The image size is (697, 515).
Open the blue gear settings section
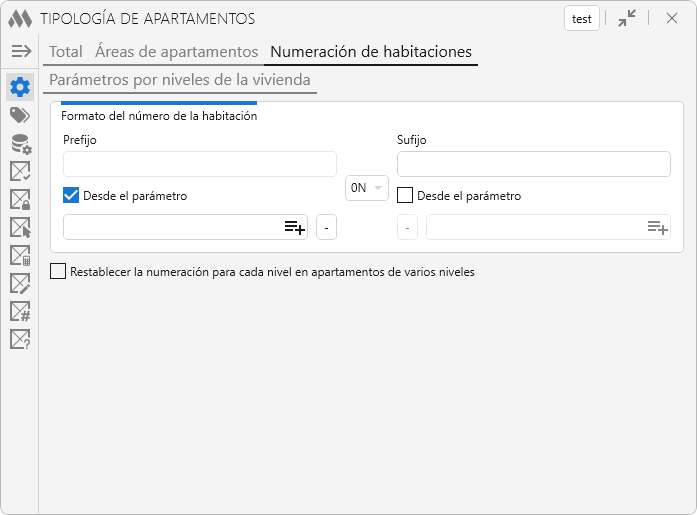click(20, 87)
